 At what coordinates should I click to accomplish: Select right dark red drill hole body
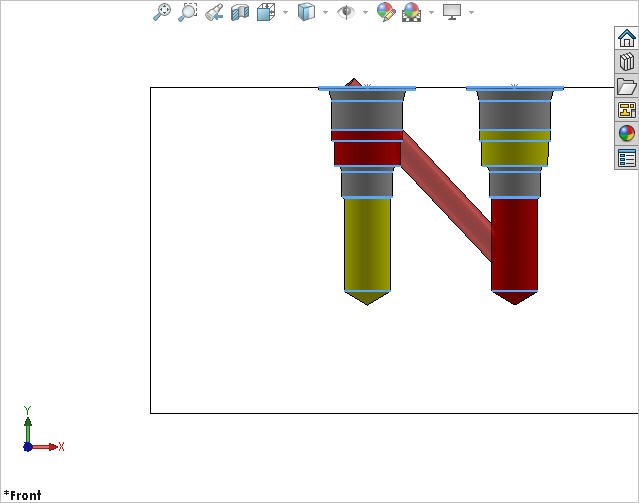coord(514,245)
